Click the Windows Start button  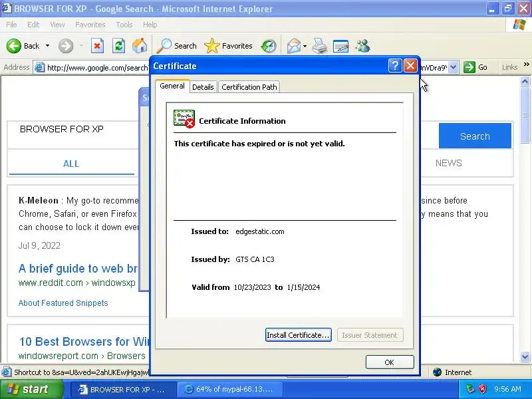pos(31,389)
